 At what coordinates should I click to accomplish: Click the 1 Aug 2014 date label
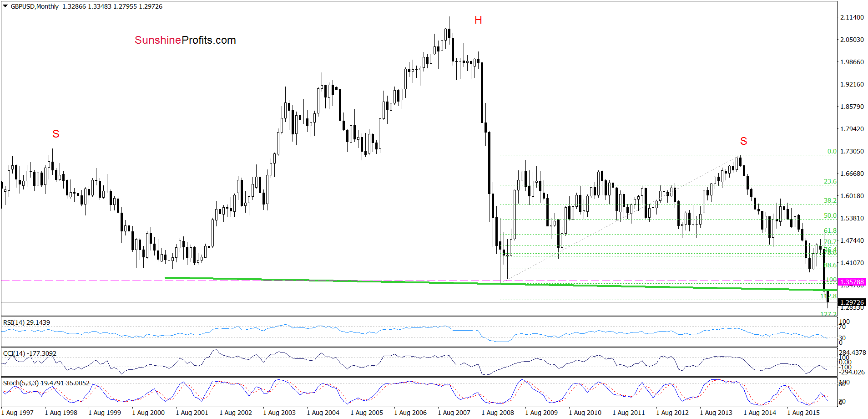pos(760,413)
